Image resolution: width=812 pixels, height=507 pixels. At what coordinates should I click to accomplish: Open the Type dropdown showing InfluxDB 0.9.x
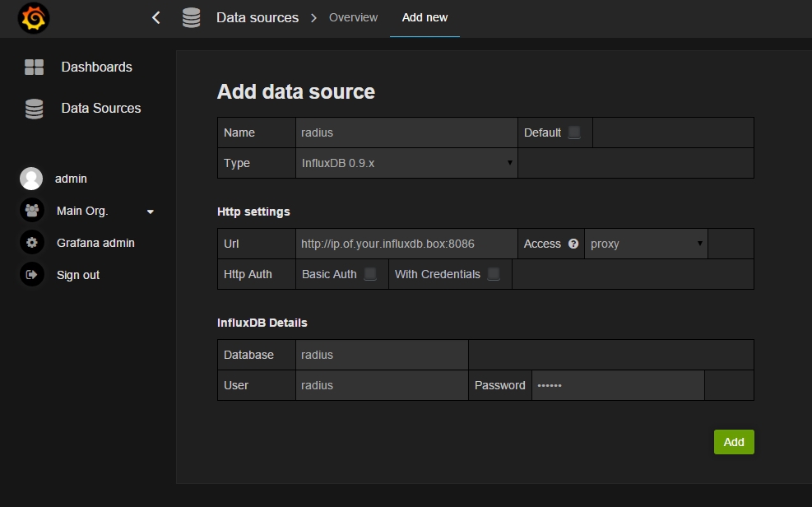point(406,163)
